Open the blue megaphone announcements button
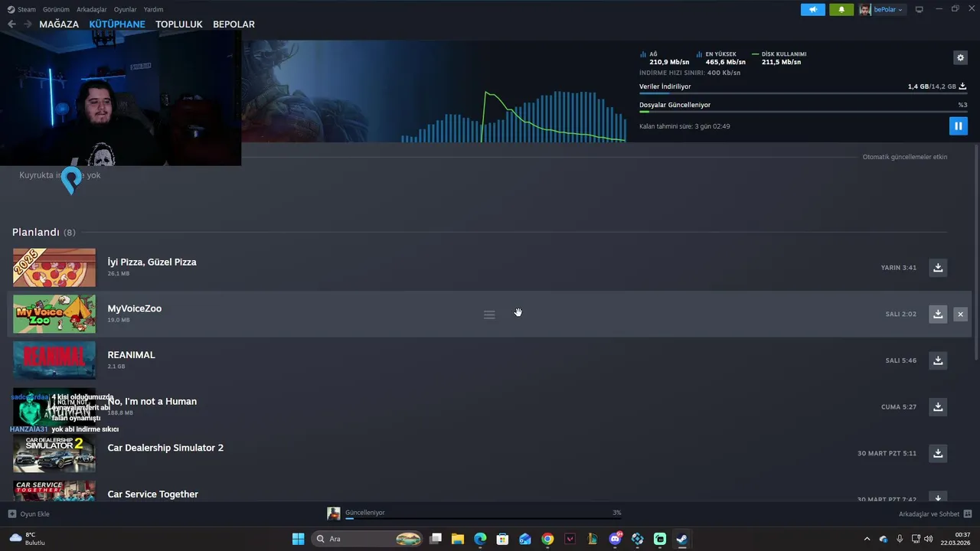 tap(813, 9)
